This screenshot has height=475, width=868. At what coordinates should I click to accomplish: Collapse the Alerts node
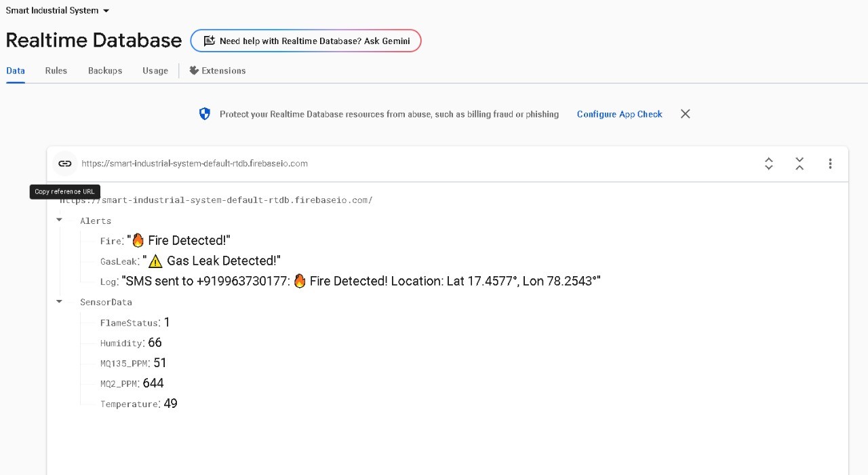[x=59, y=220]
